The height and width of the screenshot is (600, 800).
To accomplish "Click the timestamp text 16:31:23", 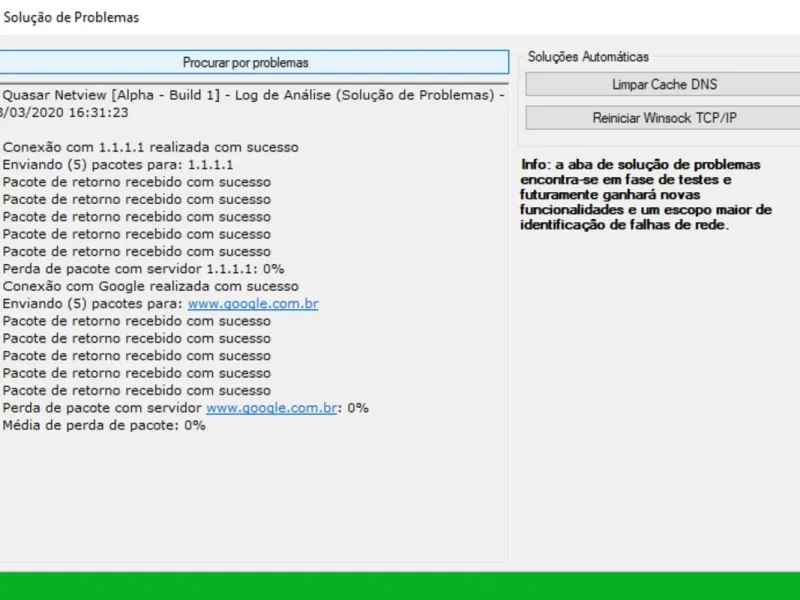I will click(x=98, y=113).
